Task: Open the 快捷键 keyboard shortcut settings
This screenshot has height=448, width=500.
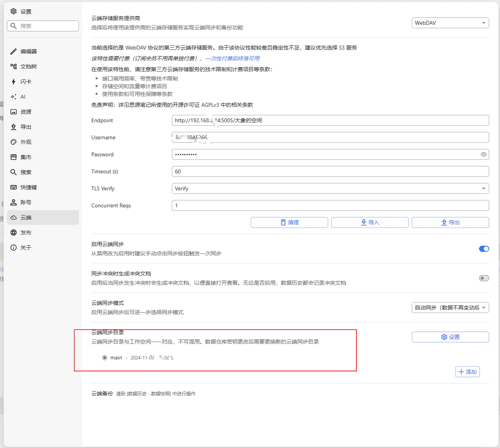Action: pos(28,187)
